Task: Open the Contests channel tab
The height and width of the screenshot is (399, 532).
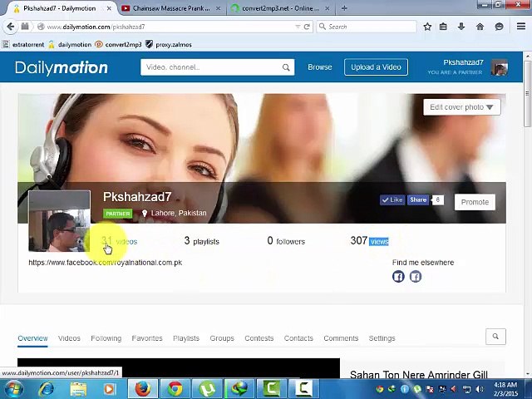Action: 259,338
